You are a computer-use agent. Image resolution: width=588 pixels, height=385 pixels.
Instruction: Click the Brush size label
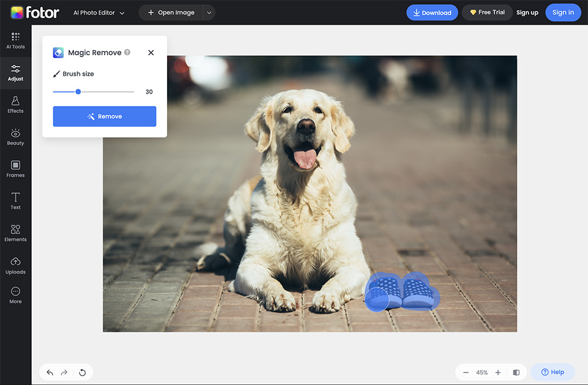point(78,74)
